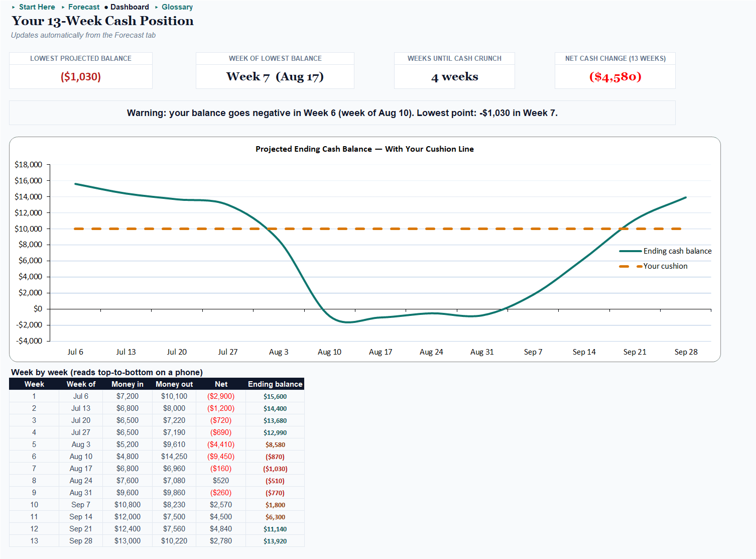The width and height of the screenshot is (756, 559).
Task: Click 'WEEKS UNTIL CASH CRUNCH' card label
Action: pos(454,58)
